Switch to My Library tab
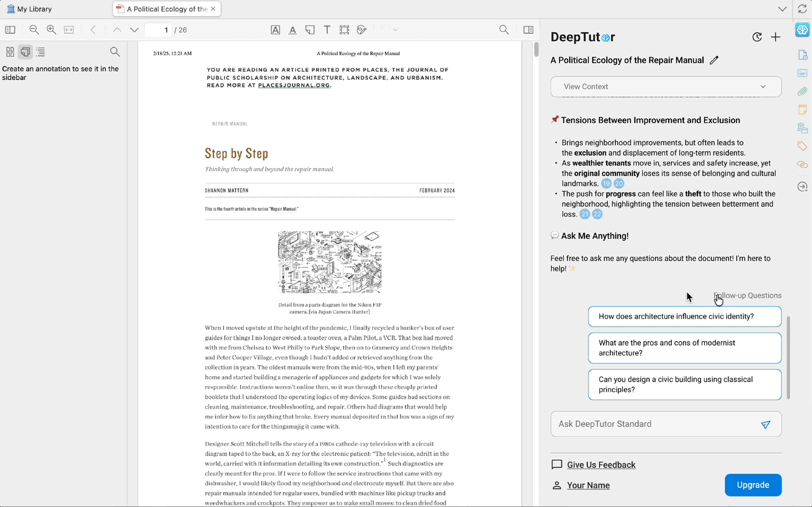812x507 pixels. tap(29, 9)
